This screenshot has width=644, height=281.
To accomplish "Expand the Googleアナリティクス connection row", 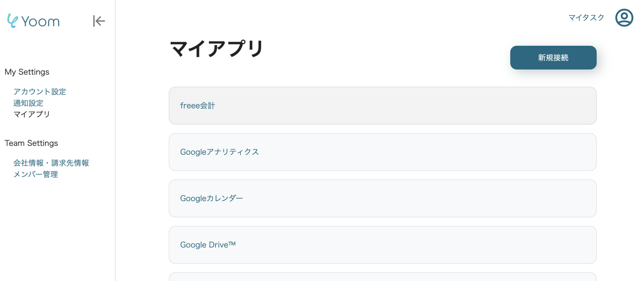I will (x=382, y=152).
